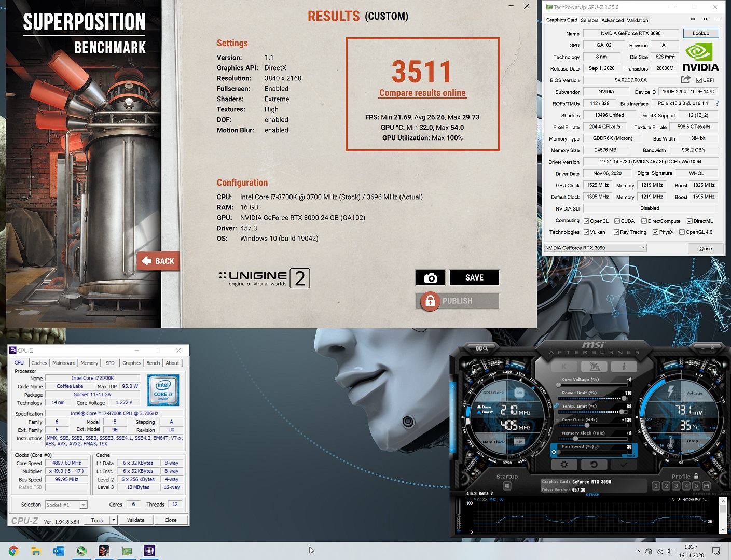Viewport: 731px width, 560px height.
Task: Click the GPU-Z BIOS export share icon
Action: [685, 80]
